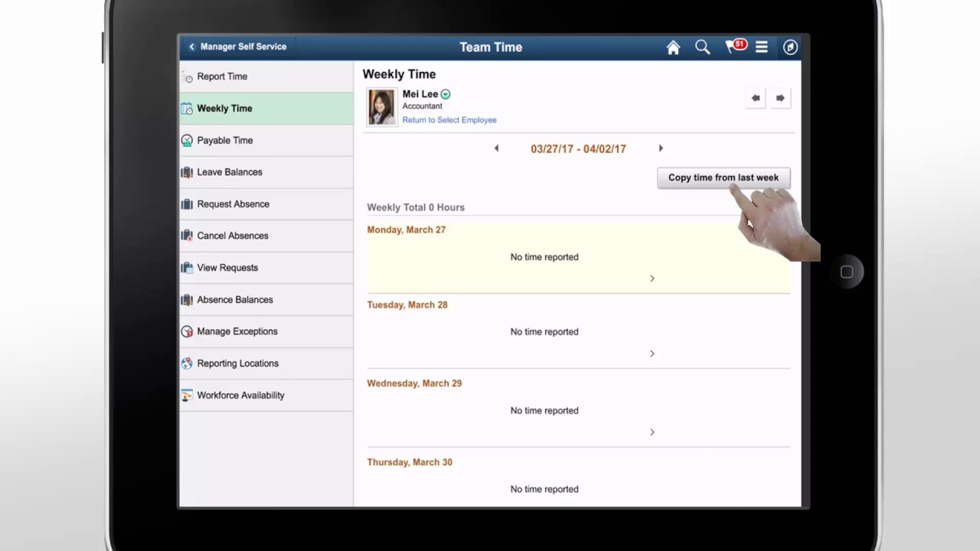Click the Workforce Availability icon
The height and width of the screenshot is (551, 980).
187,396
